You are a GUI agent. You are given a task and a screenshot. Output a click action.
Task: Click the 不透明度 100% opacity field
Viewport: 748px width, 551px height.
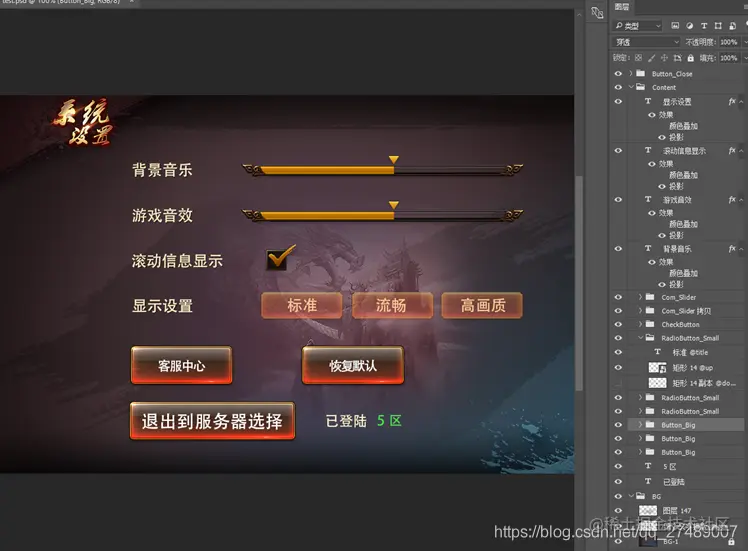click(728, 42)
